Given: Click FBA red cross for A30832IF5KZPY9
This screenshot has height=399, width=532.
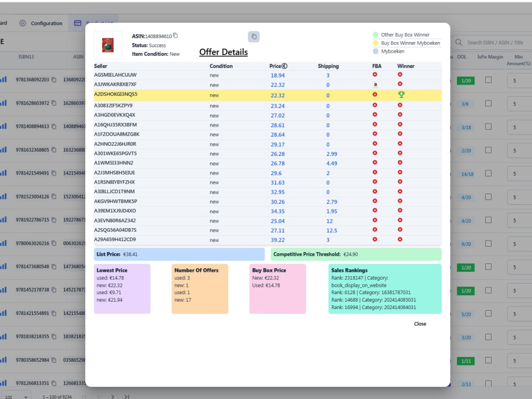Looking at the screenshot, I should click(375, 105).
